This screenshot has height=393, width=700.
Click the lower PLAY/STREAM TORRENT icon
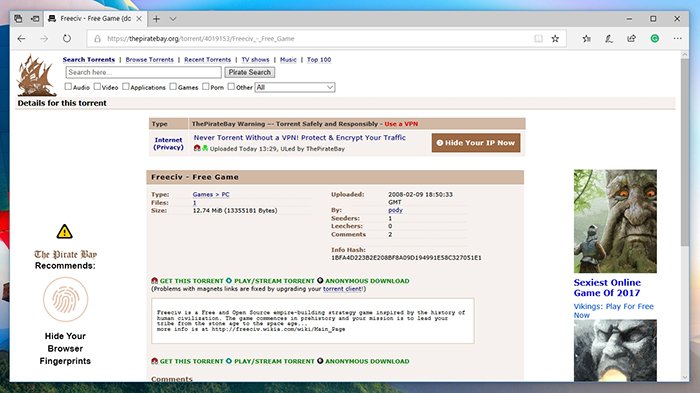click(x=229, y=361)
